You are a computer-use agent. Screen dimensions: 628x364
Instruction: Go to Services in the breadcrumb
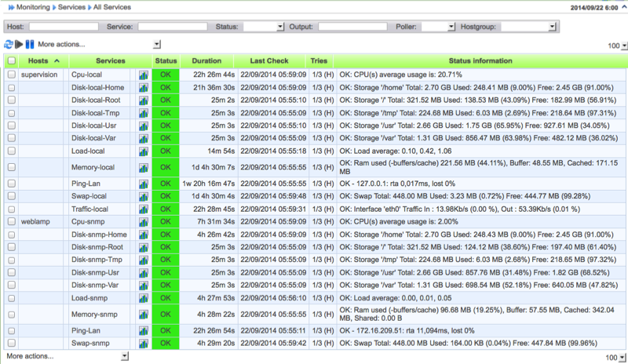pyautogui.click(x=72, y=7)
